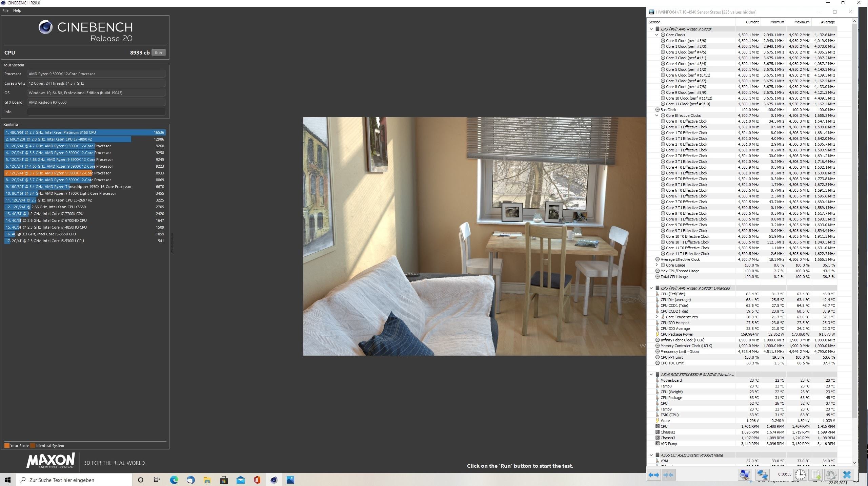Click the HWiNFO expand columns arrows icon
868x486 pixels.
click(x=654, y=475)
